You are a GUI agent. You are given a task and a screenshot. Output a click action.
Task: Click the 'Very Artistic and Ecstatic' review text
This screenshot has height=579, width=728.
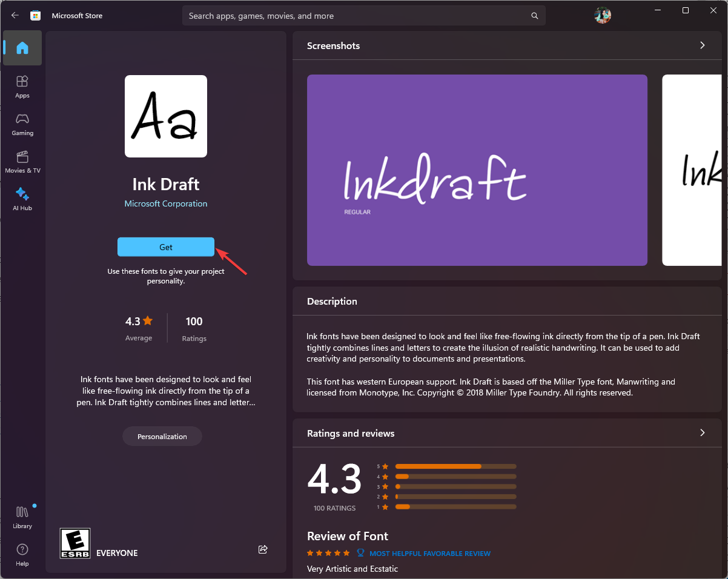point(352,569)
